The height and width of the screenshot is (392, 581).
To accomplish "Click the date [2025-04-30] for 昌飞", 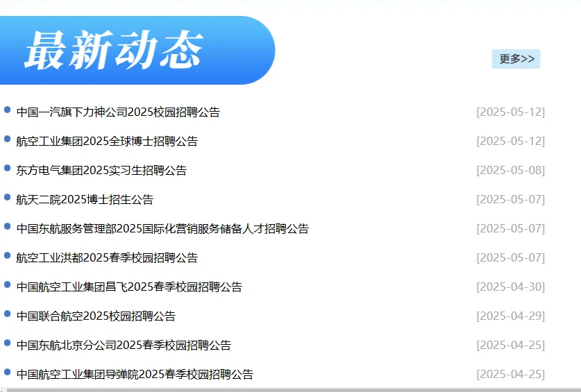I will pos(511,287).
